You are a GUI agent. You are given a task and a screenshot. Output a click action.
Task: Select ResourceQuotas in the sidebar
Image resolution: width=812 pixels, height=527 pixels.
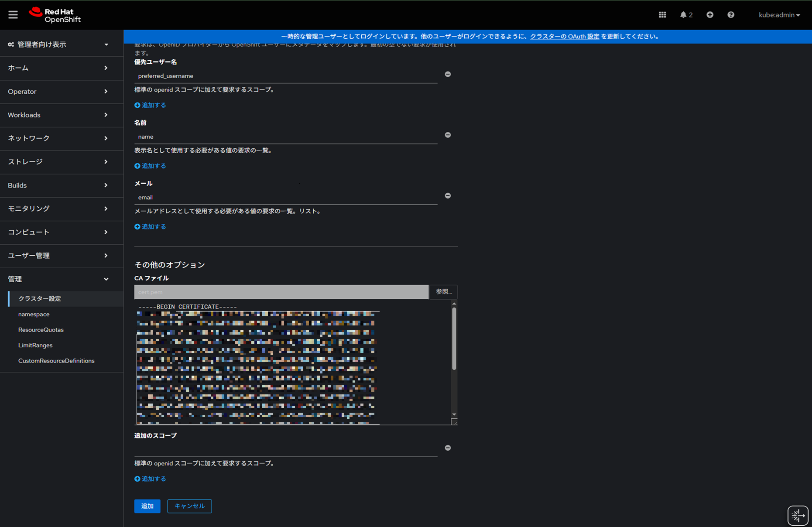[41, 330]
